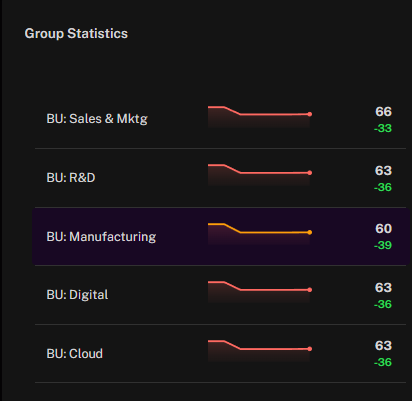Click the Sales & Mktg sparkline chart
The width and height of the screenshot is (412, 401).
(x=260, y=117)
